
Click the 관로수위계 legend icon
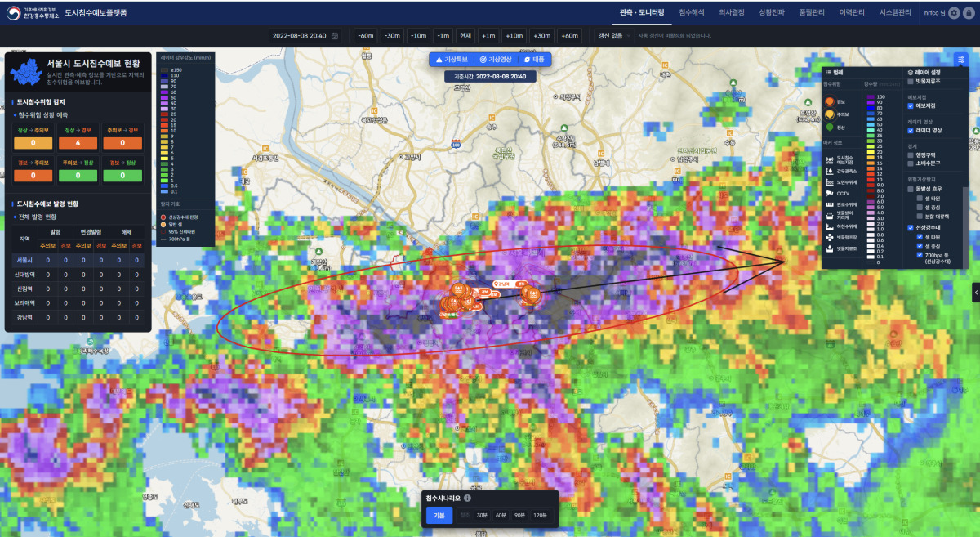click(x=830, y=204)
